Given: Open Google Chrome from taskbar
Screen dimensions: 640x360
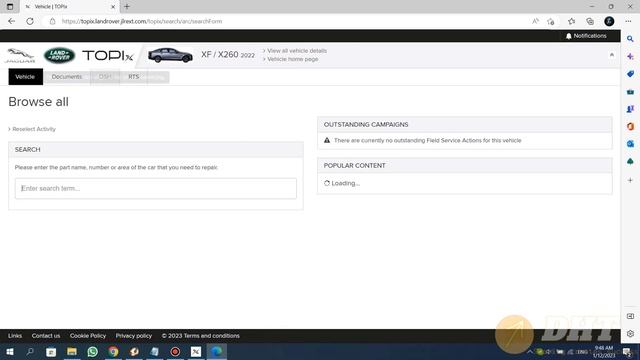Looking at the screenshot, I should pos(113,351).
